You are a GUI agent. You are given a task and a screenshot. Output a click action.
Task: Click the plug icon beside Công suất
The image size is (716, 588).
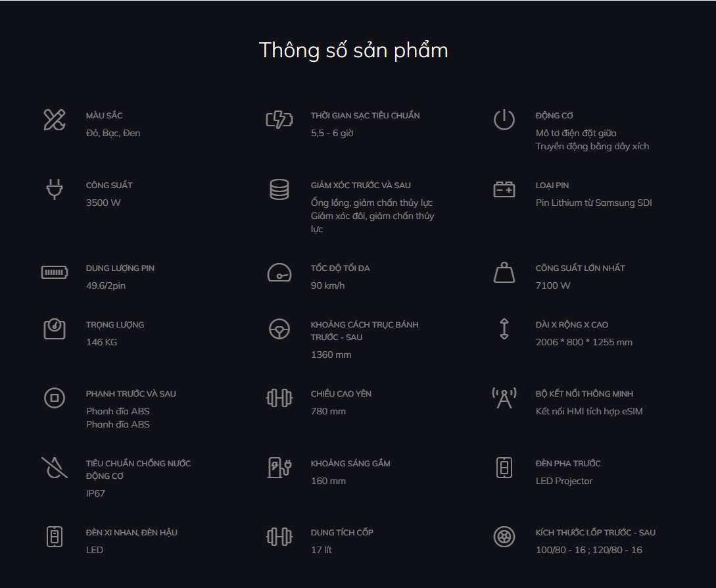(55, 189)
